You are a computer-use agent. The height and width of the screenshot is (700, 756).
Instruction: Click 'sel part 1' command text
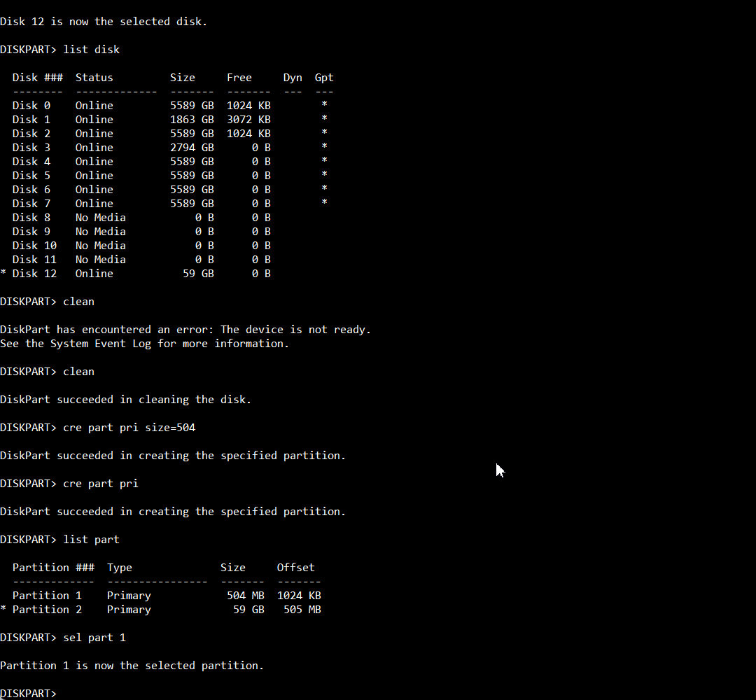pyautogui.click(x=94, y=637)
